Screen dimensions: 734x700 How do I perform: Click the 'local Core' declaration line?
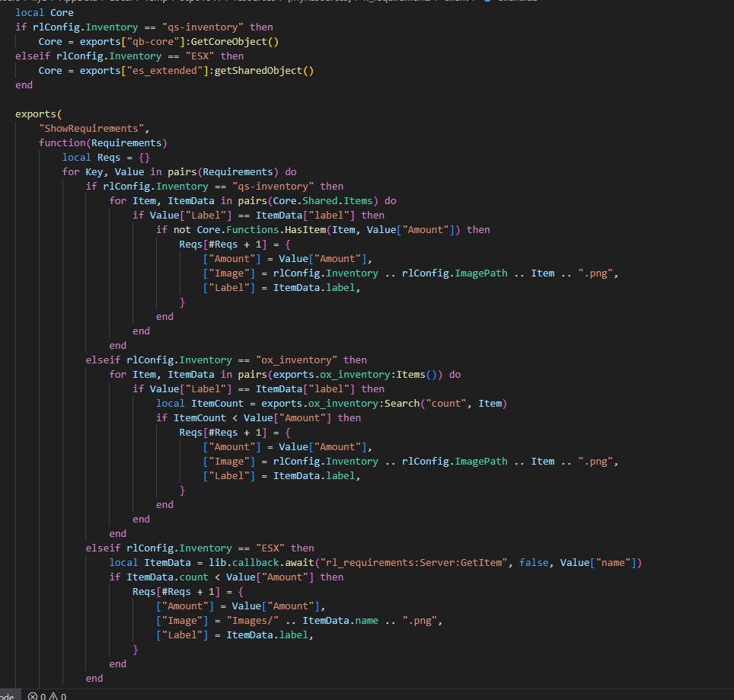(44, 13)
